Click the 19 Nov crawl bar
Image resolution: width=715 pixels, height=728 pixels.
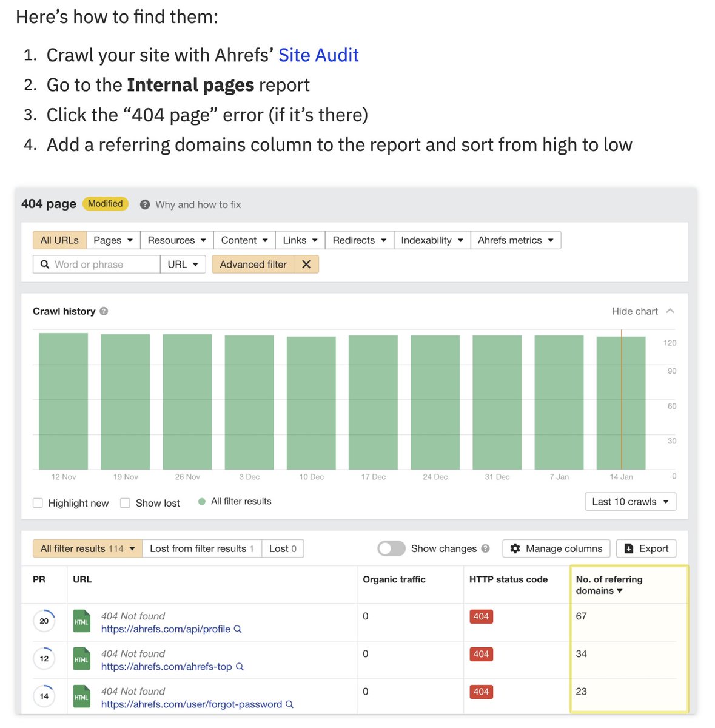tap(125, 402)
